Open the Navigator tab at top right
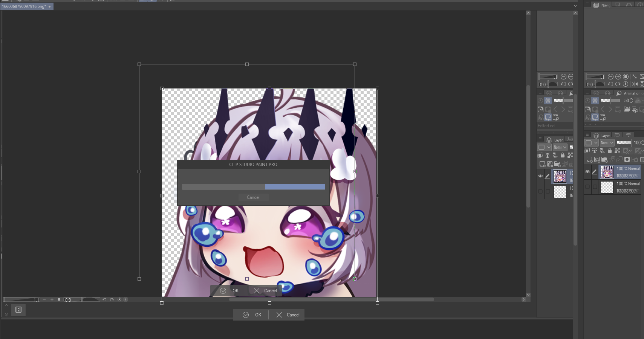The image size is (644, 339). 601,5
